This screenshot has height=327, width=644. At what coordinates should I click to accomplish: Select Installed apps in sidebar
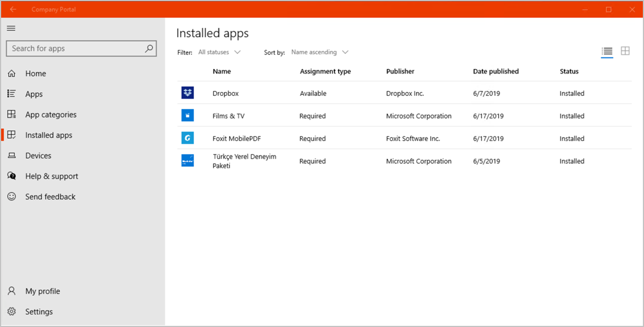tap(82, 135)
